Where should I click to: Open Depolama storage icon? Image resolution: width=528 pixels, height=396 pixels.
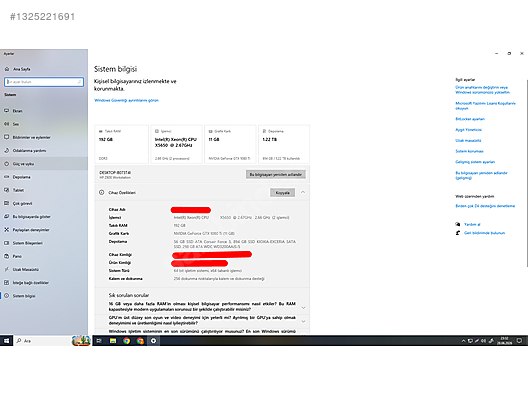pyautogui.click(x=7, y=177)
